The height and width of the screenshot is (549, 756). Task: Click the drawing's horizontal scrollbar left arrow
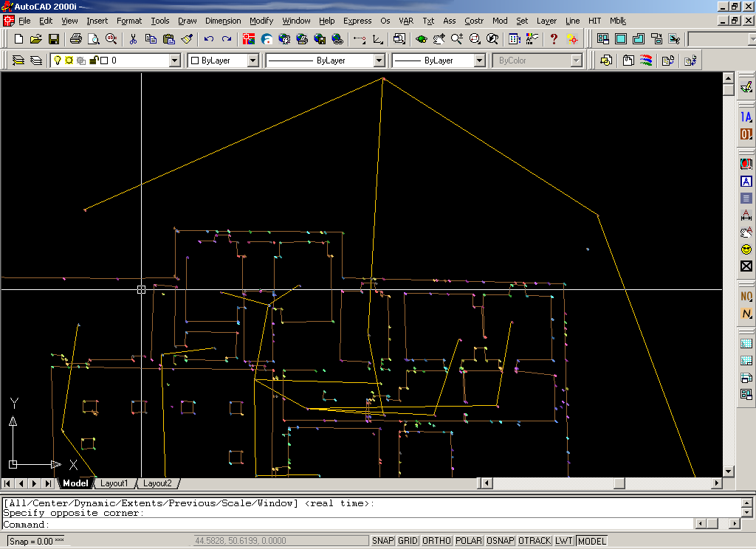(x=487, y=483)
